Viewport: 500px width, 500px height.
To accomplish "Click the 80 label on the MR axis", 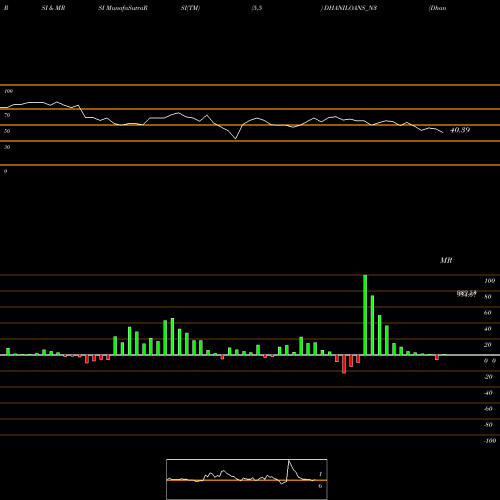I will (x=488, y=297).
